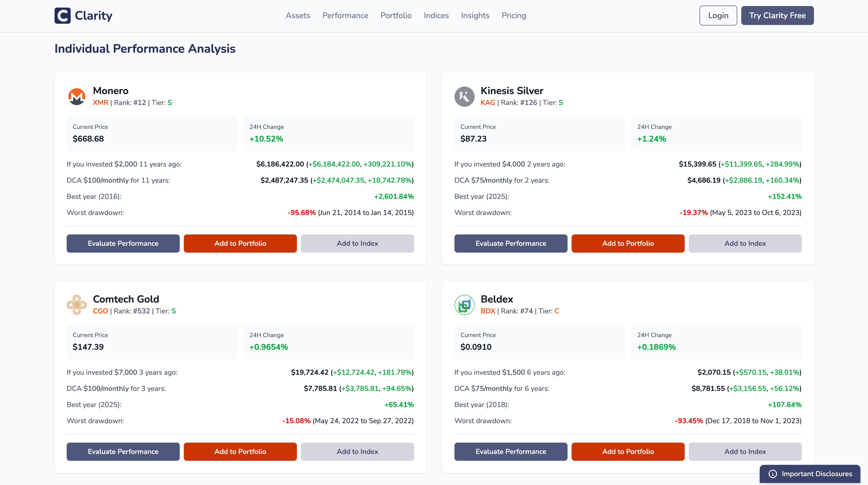The width and height of the screenshot is (868, 485).
Task: Navigate to Indices page
Action: coord(436,15)
